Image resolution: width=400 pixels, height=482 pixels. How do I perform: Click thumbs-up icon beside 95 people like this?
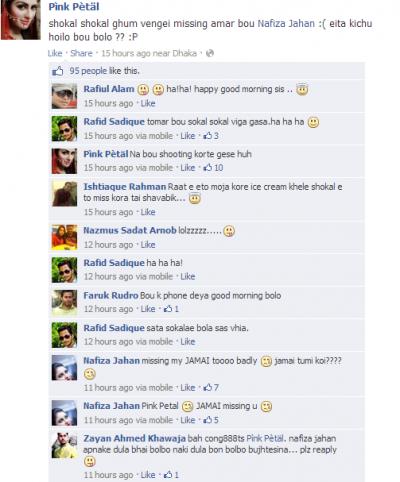tap(58, 71)
